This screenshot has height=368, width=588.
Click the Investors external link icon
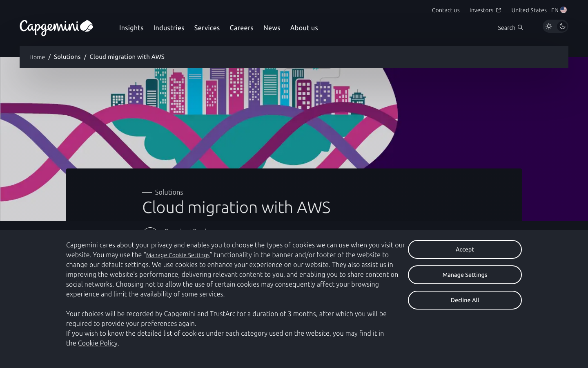click(498, 10)
